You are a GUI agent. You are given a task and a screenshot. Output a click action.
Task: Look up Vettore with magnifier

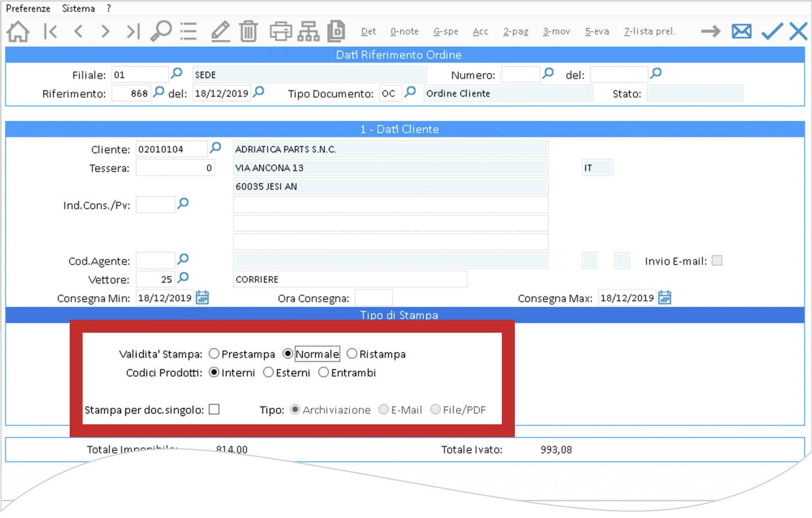(183, 278)
